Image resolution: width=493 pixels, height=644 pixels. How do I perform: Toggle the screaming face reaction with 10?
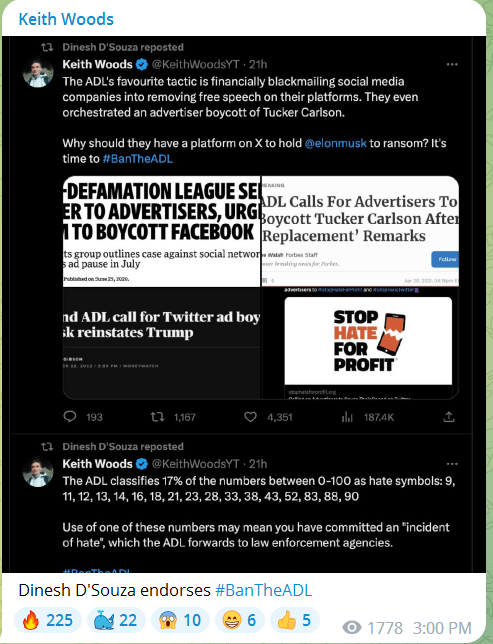click(180, 620)
